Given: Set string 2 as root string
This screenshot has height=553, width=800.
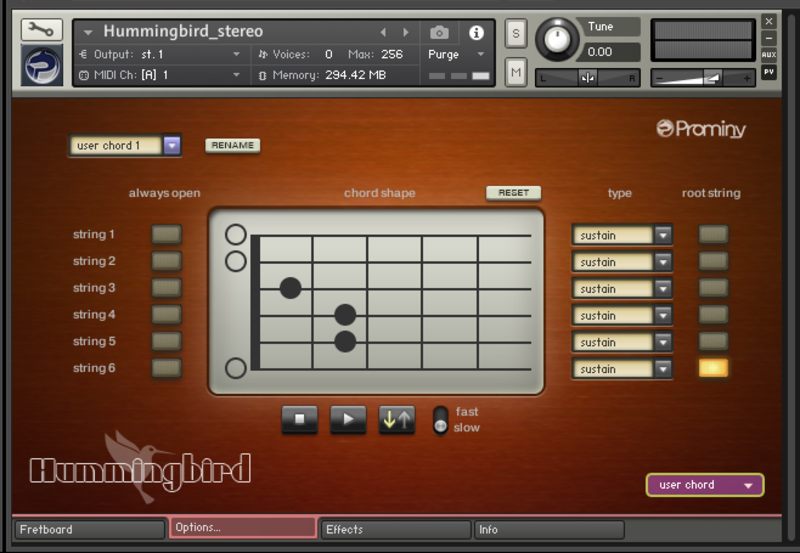Looking at the screenshot, I should (713, 261).
